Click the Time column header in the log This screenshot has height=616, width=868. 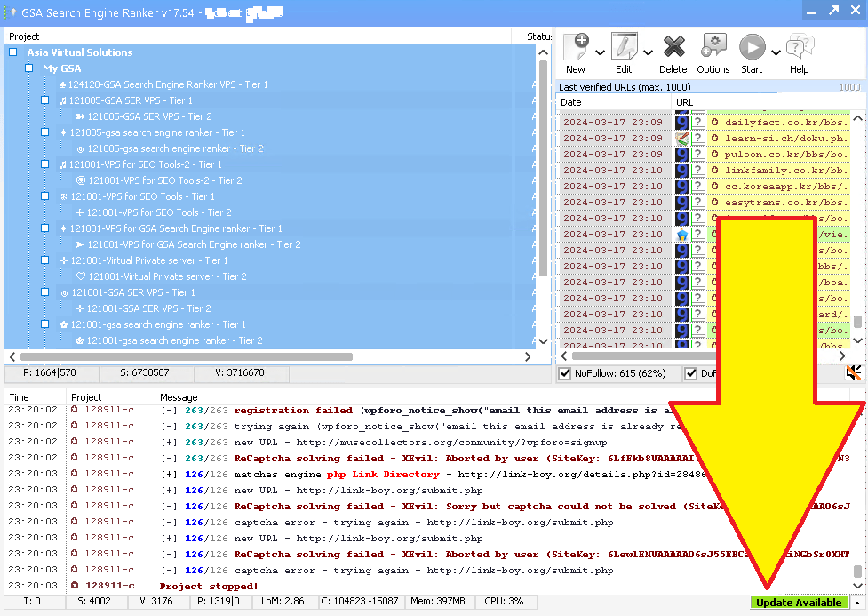tap(19, 397)
